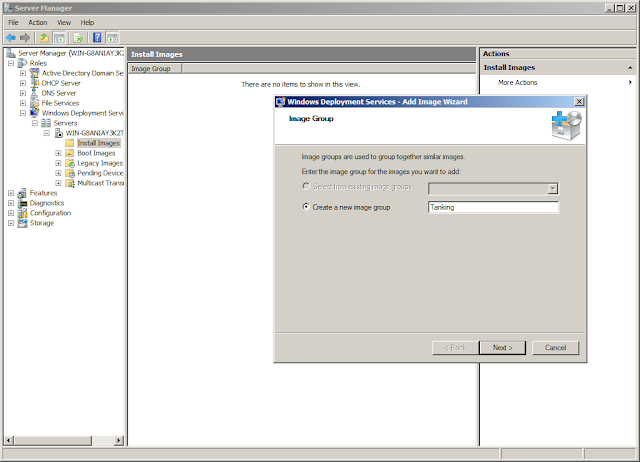This screenshot has height=462, width=640.
Task: Expand the Boot Images node
Action: point(58,153)
